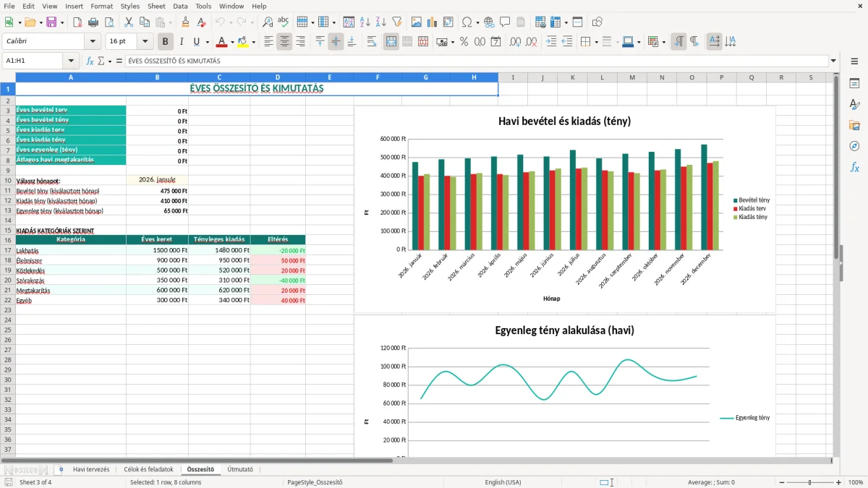Click row 10 header
868x488 pixels.
pos(8,181)
